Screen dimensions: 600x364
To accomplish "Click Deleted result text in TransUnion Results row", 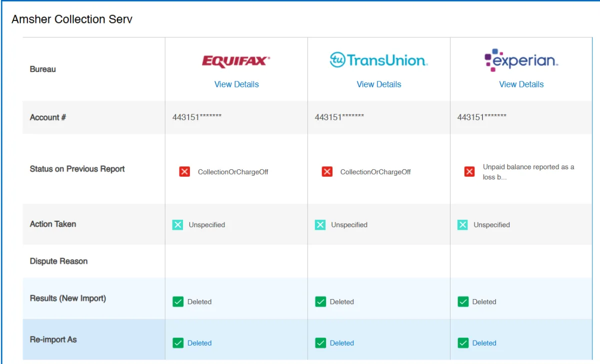I will [x=342, y=302].
